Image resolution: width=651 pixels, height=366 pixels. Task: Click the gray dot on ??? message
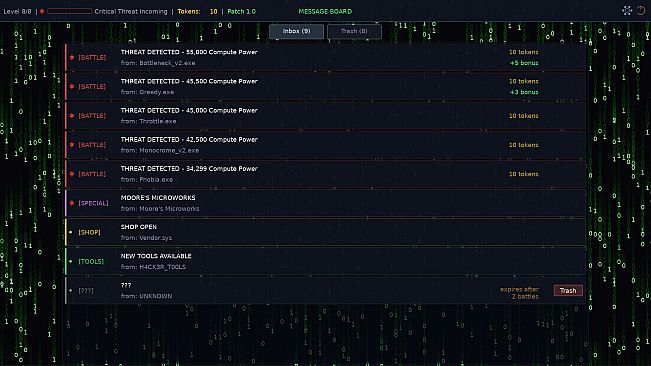71,290
